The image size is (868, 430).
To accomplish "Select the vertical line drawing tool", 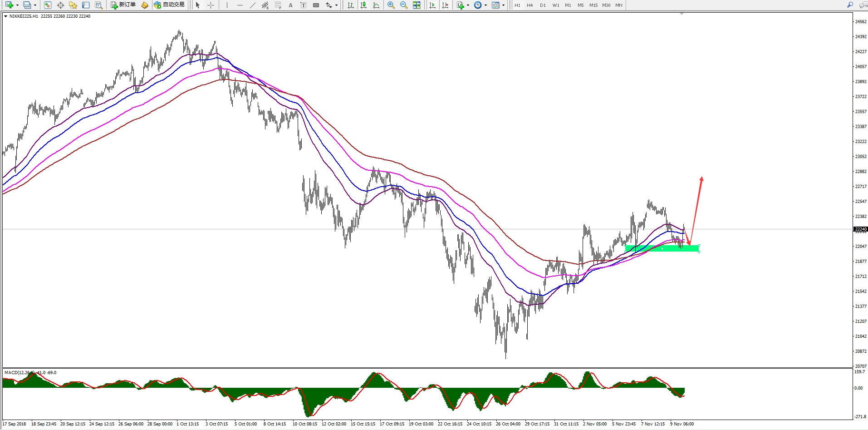I will click(x=227, y=5).
